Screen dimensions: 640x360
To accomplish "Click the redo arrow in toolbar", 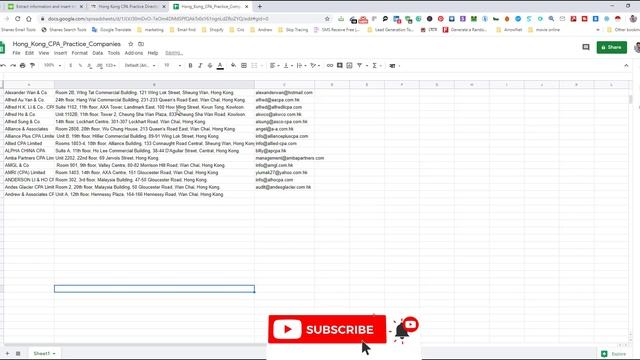I will (x=13, y=66).
